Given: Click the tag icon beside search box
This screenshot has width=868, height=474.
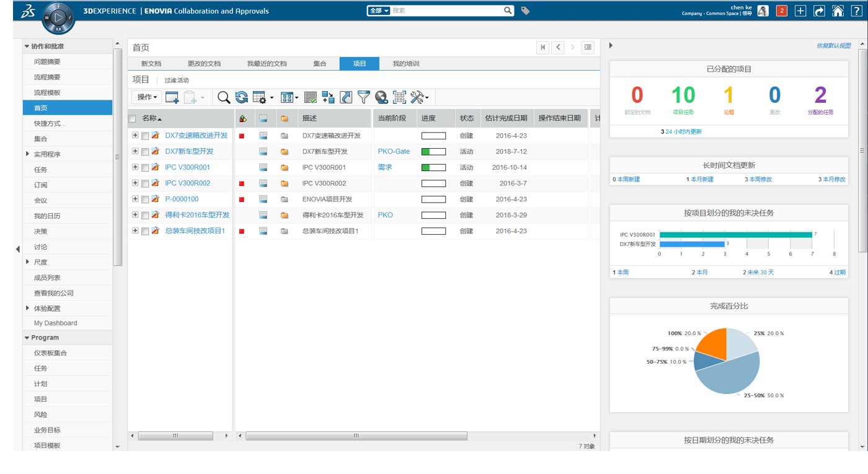Looking at the screenshot, I should coord(525,11).
